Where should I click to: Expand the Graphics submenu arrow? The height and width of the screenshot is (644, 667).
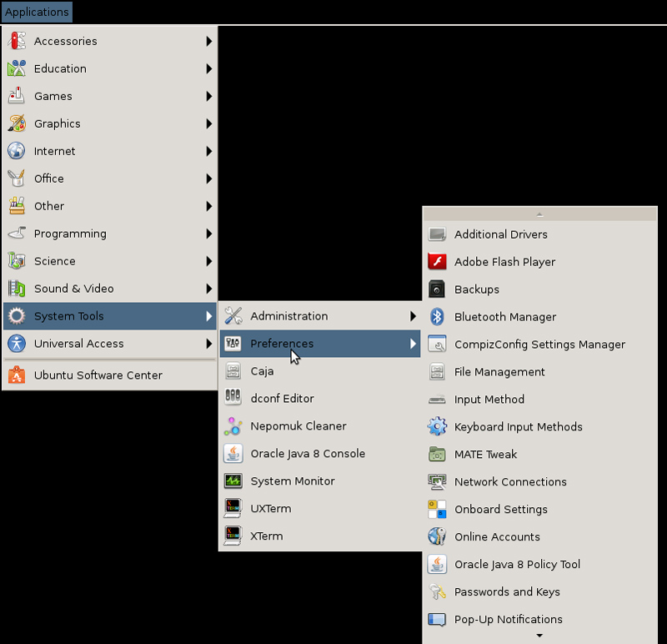pos(209,123)
